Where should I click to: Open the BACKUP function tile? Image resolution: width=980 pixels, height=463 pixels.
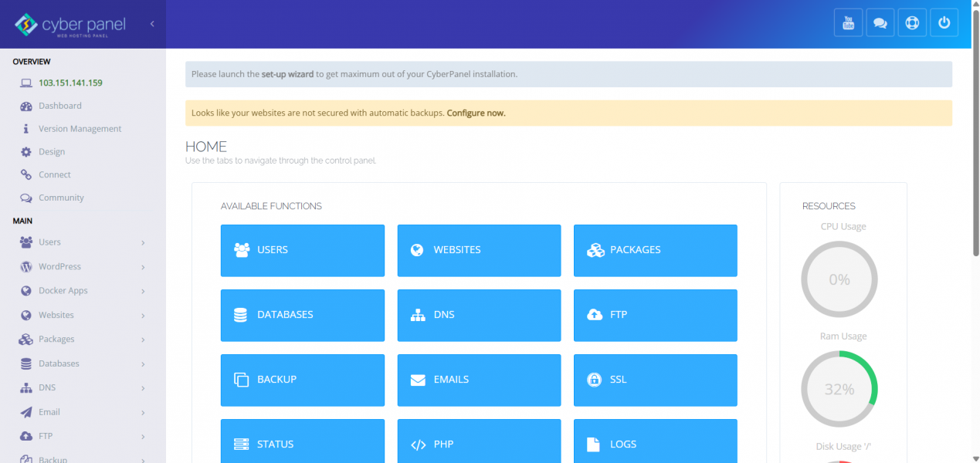click(x=303, y=380)
